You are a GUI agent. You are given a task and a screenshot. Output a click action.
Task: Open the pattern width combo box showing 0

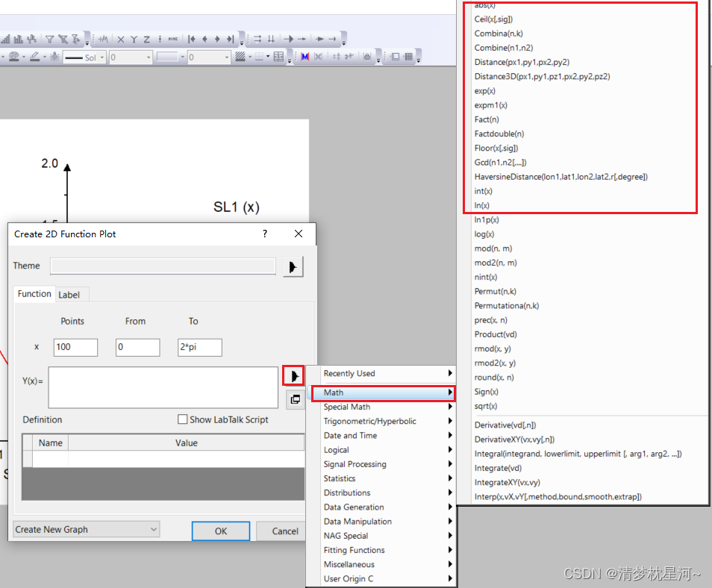coord(209,57)
